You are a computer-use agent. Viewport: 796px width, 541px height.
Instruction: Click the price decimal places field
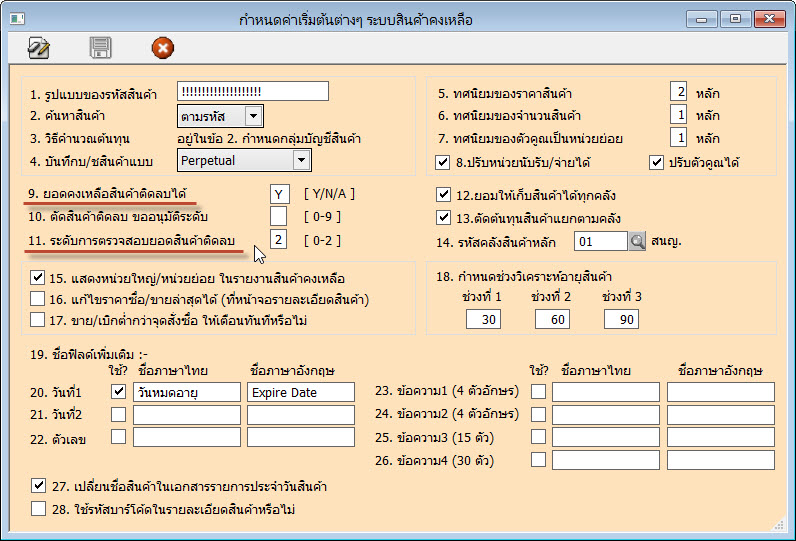click(678, 92)
